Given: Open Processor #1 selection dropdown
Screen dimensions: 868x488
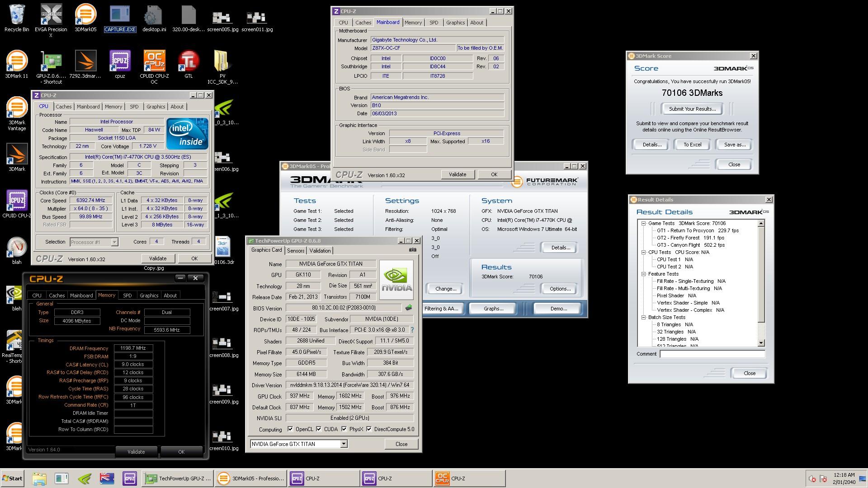Looking at the screenshot, I should click(x=94, y=242).
